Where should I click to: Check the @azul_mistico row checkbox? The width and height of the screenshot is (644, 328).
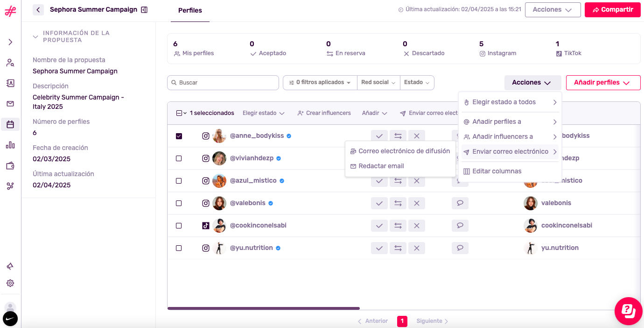point(179,181)
